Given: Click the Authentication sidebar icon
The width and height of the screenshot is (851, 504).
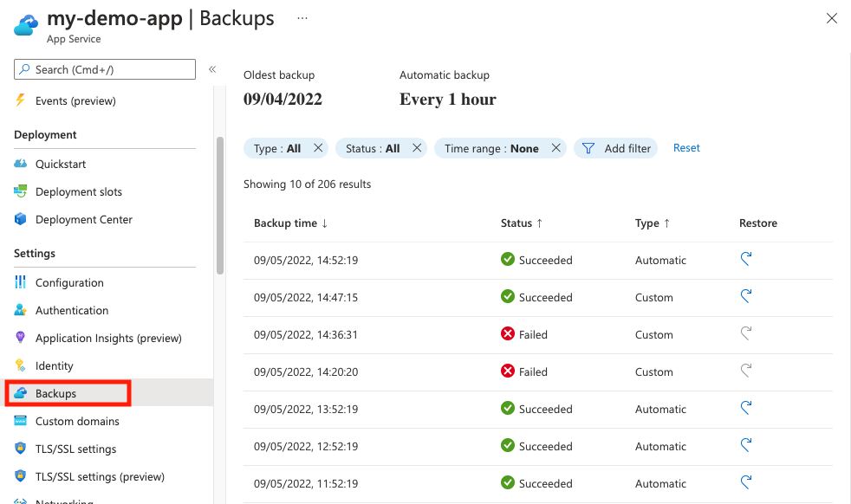Looking at the screenshot, I should tap(21, 310).
